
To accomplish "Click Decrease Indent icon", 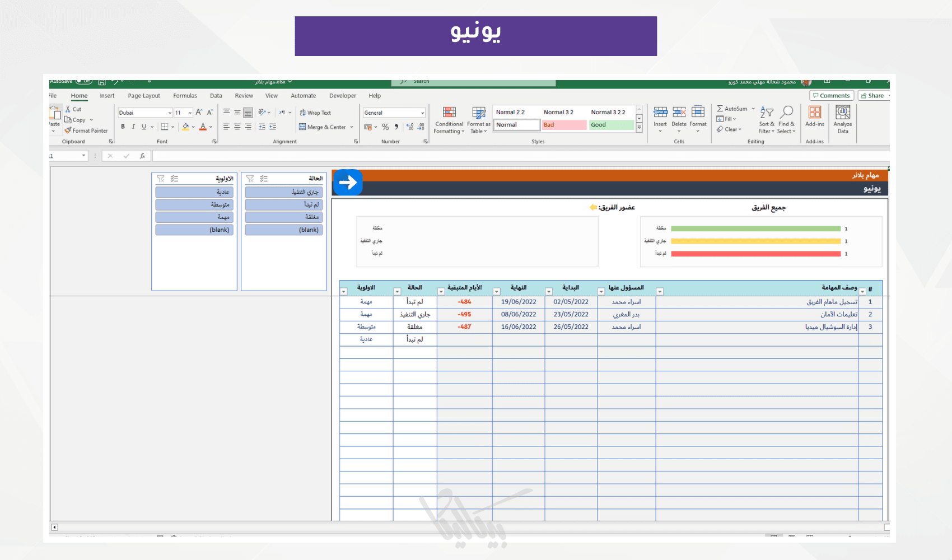I will [262, 127].
